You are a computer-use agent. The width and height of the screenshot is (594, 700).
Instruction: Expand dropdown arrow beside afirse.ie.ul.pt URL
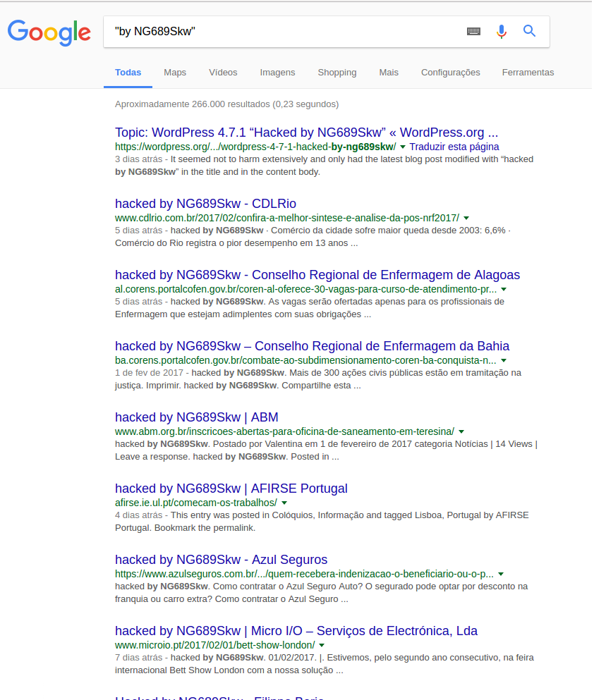(284, 503)
